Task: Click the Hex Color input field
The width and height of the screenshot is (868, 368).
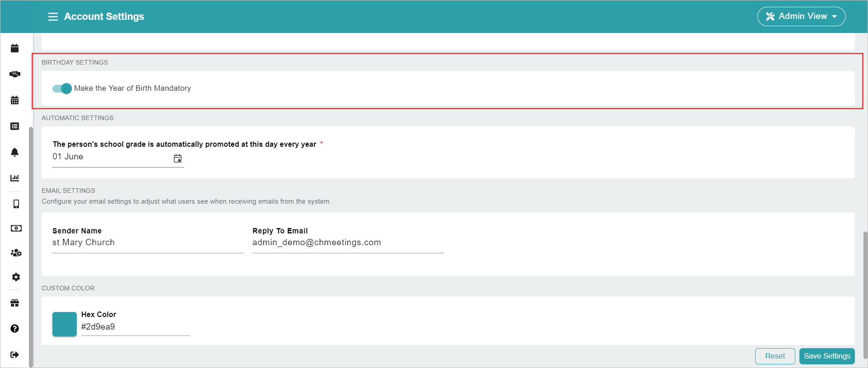Action: pyautogui.click(x=135, y=327)
